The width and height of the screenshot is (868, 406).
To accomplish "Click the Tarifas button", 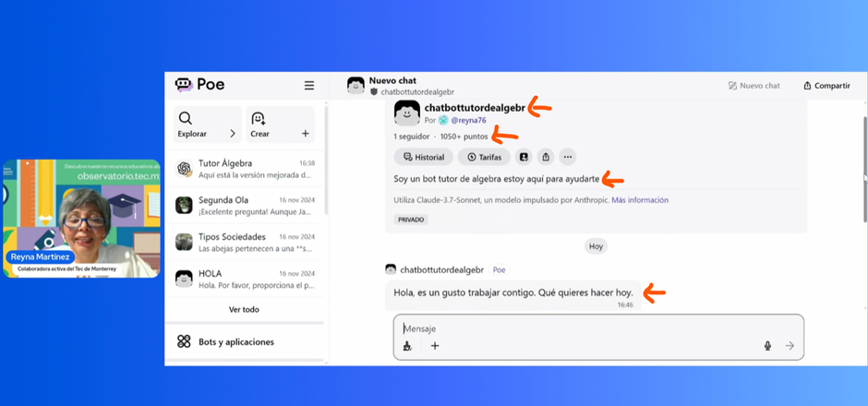I will (484, 157).
